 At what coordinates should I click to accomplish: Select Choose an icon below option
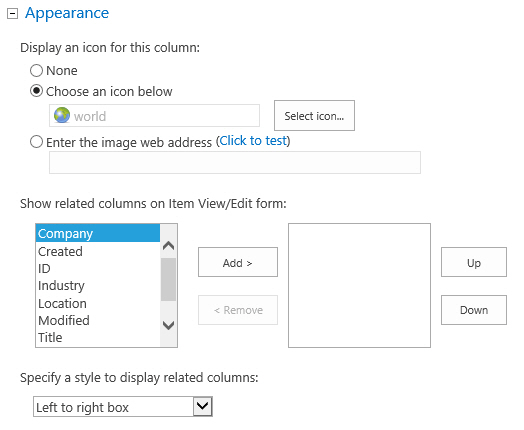(36, 91)
